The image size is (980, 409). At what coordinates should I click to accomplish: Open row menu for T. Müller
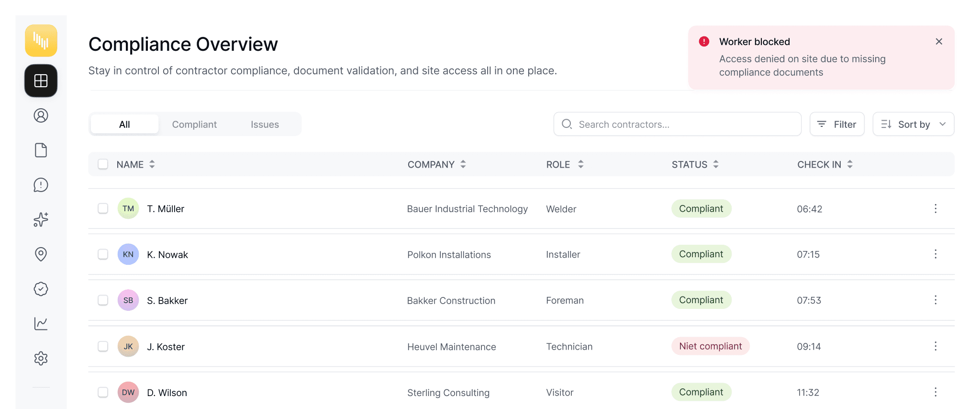point(935,209)
